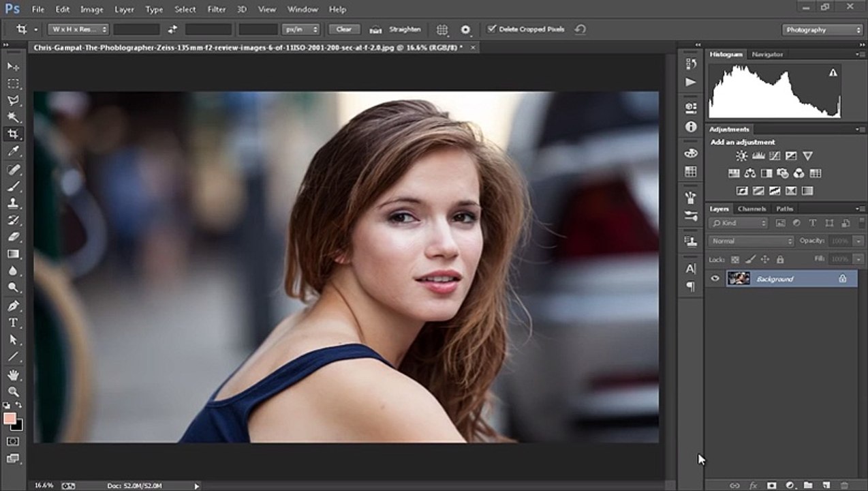Hide the Background layer eye icon
This screenshot has width=868, height=491.
715,278
